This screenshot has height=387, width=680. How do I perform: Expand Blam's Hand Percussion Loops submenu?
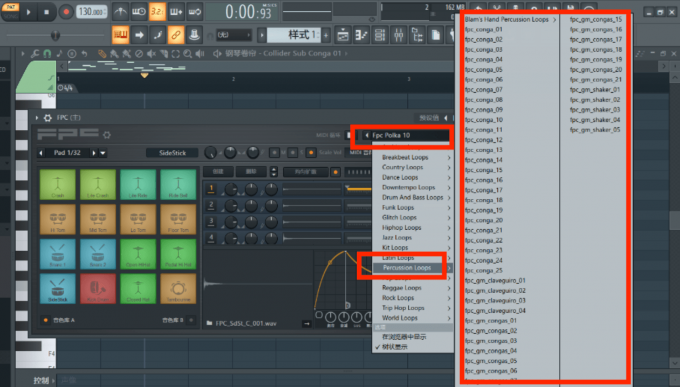click(510, 20)
